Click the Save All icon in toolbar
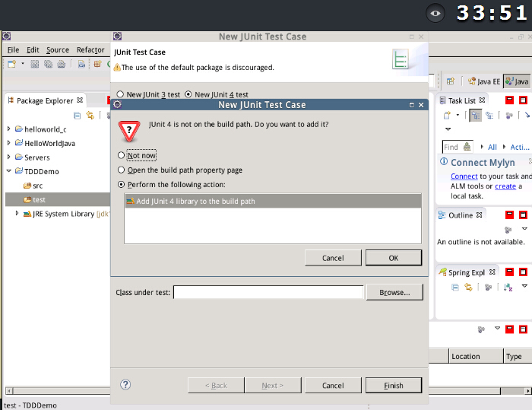The width and height of the screenshot is (532, 410). pyautogui.click(x=48, y=64)
